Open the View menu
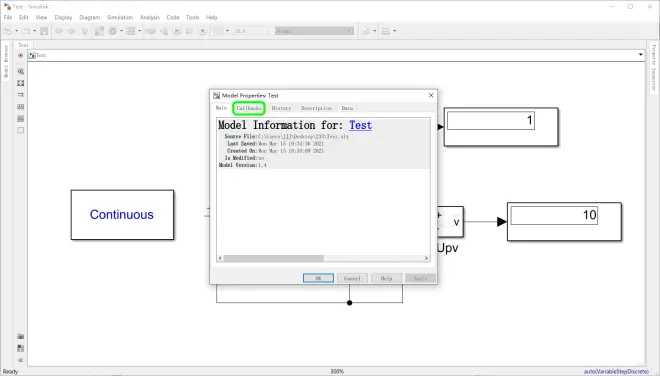Viewport: 660px width, 376px height. tap(41, 18)
